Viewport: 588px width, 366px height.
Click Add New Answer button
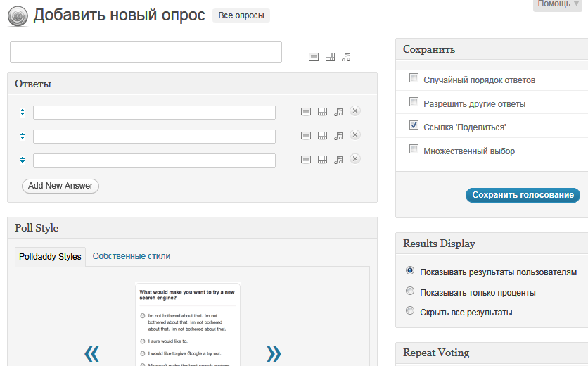pyautogui.click(x=60, y=186)
